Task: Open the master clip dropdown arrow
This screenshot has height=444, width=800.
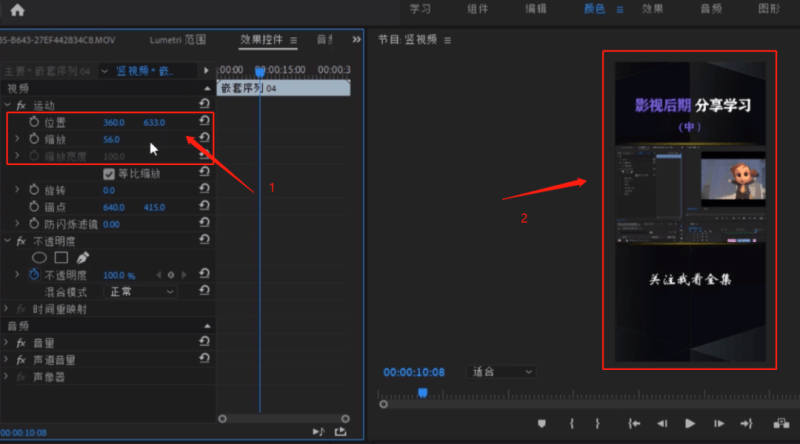Action: (105, 71)
